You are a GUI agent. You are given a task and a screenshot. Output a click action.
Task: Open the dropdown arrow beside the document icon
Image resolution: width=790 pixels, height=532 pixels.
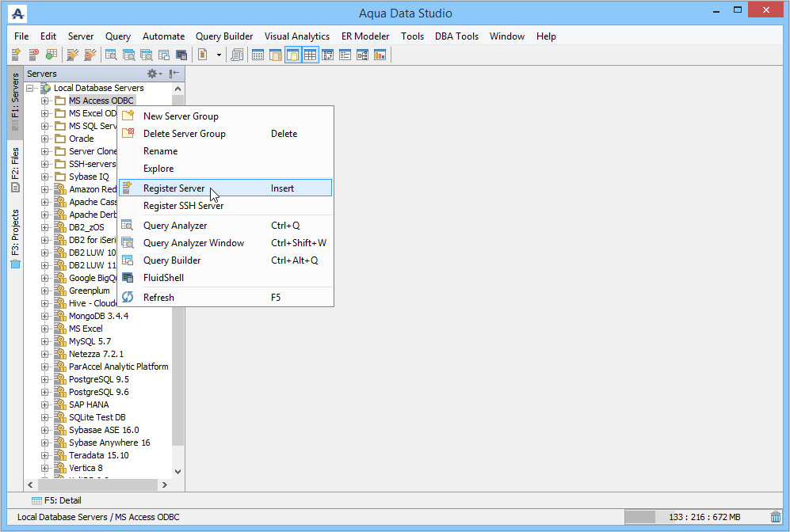(219, 55)
